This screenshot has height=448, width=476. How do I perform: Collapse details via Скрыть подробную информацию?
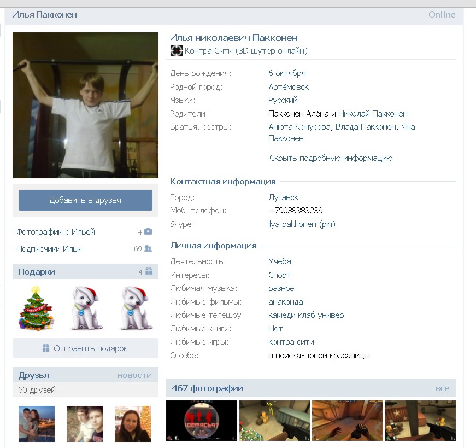(331, 158)
